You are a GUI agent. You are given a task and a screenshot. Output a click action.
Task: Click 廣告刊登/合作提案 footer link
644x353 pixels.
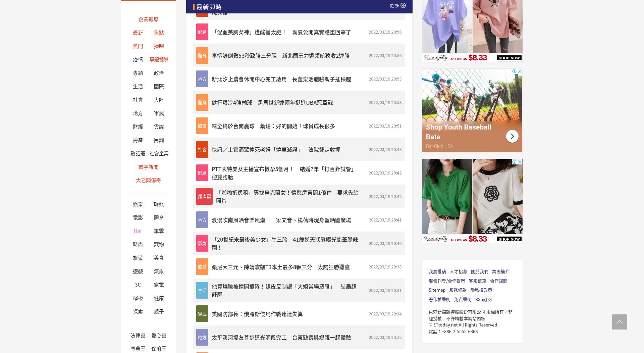coord(447,281)
